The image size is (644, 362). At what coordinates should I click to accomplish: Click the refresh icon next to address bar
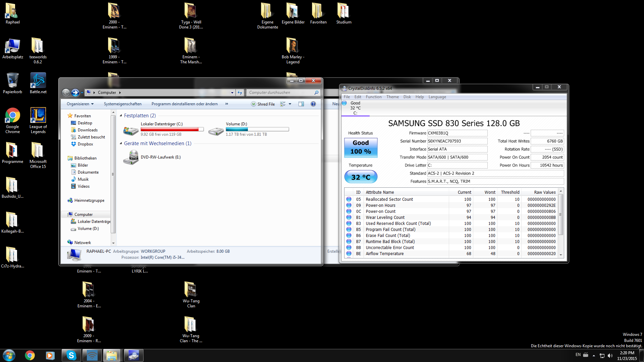coord(239,93)
